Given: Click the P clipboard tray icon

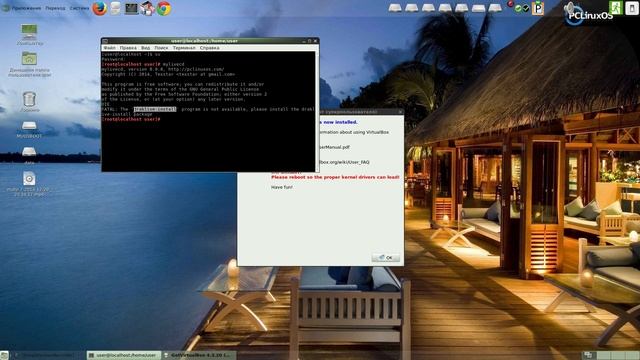Looking at the screenshot, I should click(538, 8).
